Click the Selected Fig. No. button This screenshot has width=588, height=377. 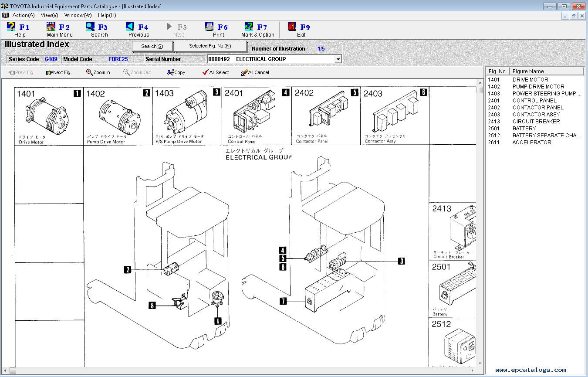(x=212, y=45)
